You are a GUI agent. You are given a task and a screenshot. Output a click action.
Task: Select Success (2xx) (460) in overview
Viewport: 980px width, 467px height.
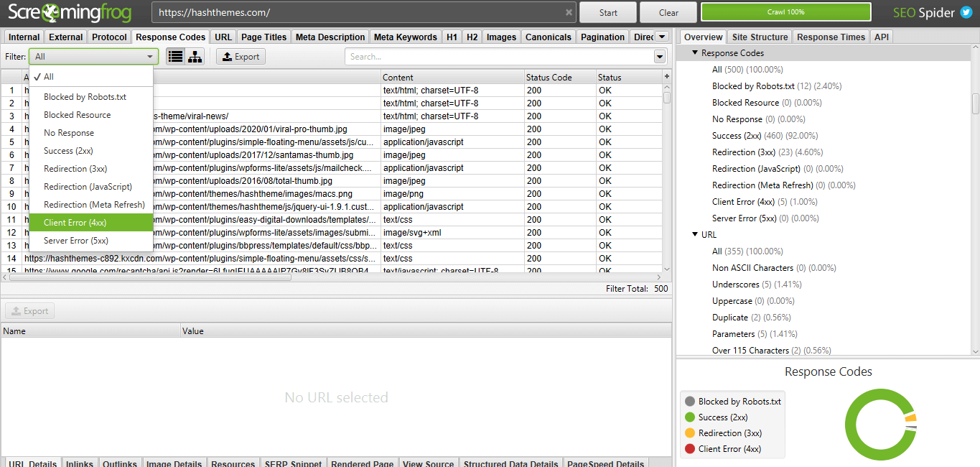pyautogui.click(x=765, y=136)
